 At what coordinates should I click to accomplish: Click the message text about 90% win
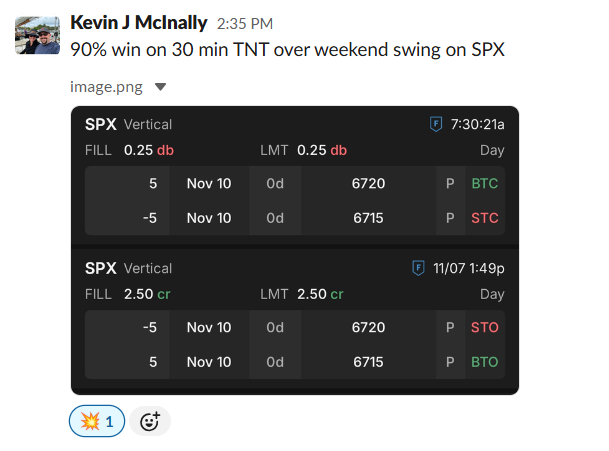pos(289,48)
